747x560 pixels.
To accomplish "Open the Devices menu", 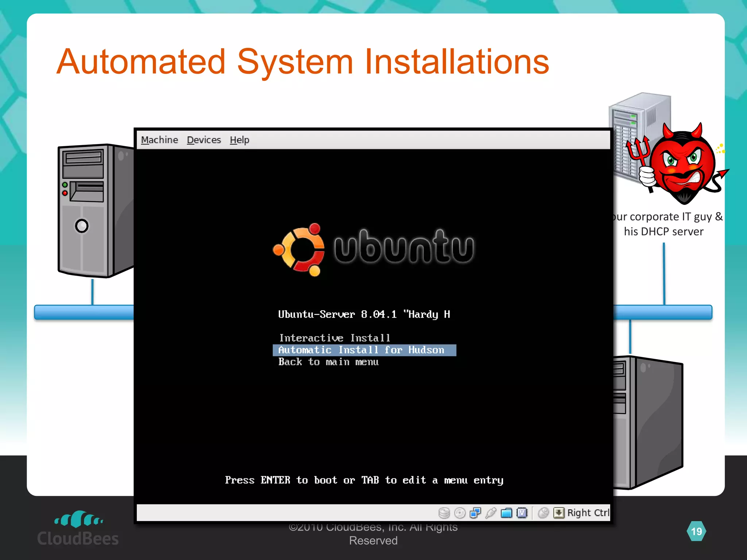I will [x=204, y=140].
